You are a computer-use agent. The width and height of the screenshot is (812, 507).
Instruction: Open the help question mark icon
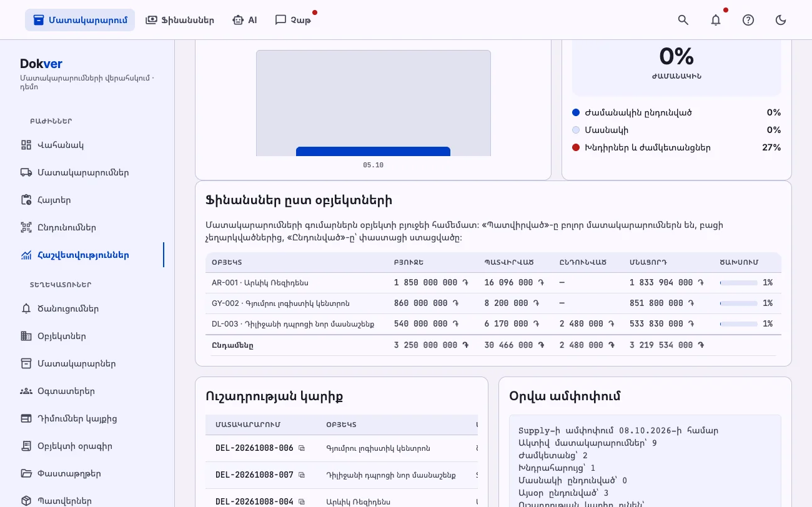(748, 20)
